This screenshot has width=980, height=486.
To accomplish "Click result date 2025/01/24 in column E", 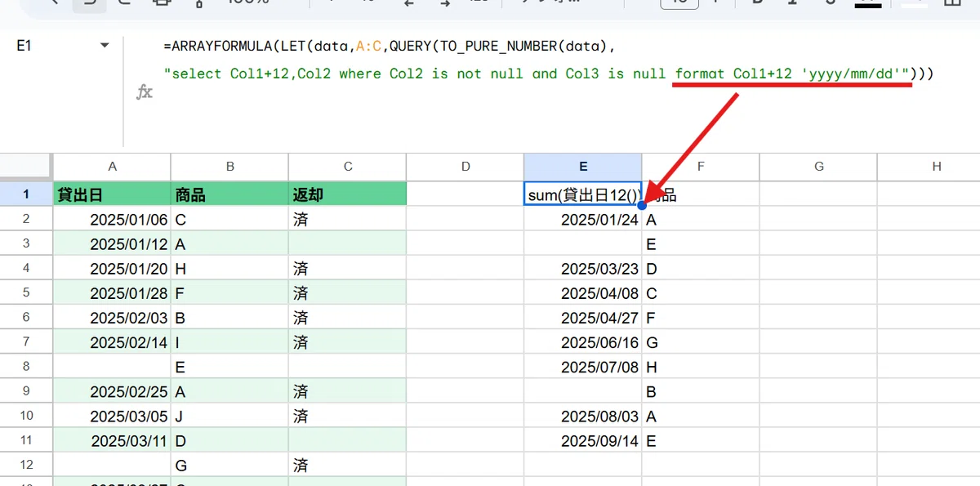I will coord(583,219).
